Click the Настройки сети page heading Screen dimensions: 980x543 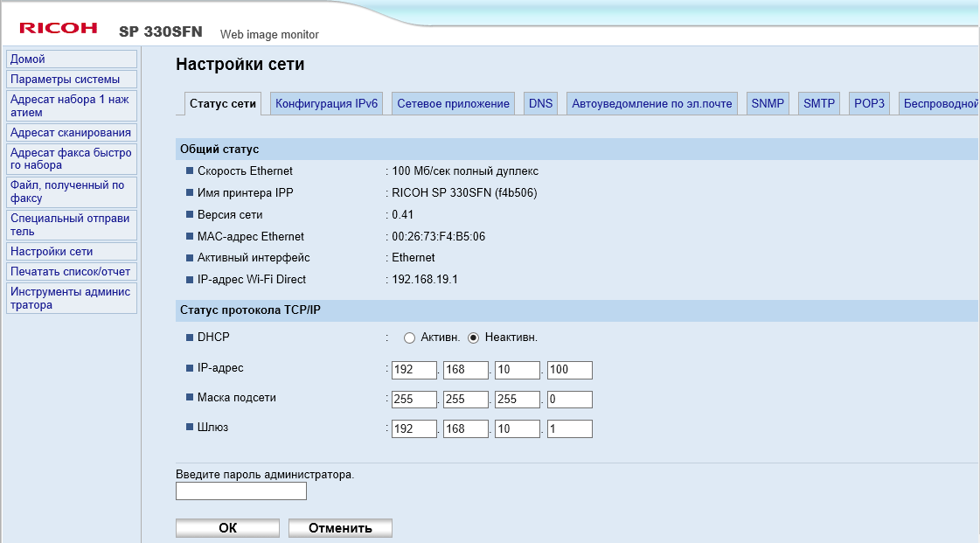(x=240, y=65)
